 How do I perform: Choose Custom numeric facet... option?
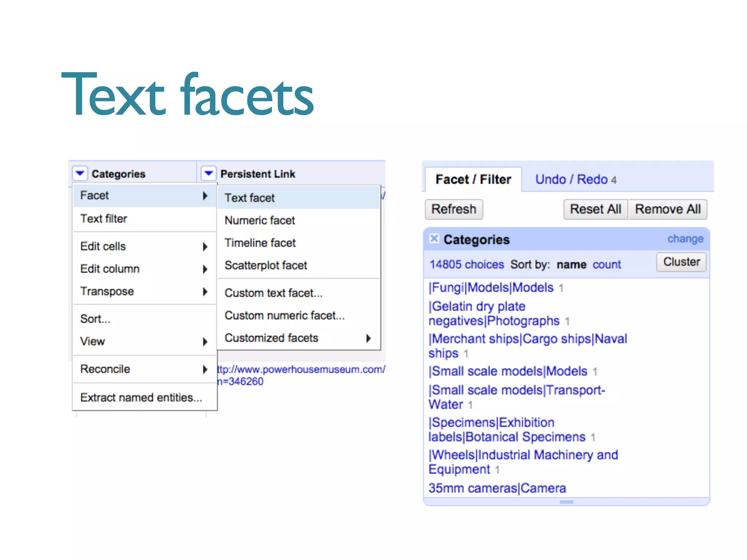299,316
